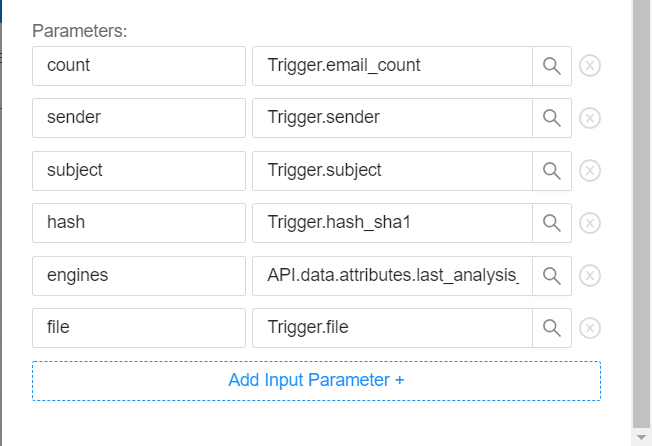The width and height of the screenshot is (652, 446).
Task: Delete the sender parameter row
Action: pos(590,118)
